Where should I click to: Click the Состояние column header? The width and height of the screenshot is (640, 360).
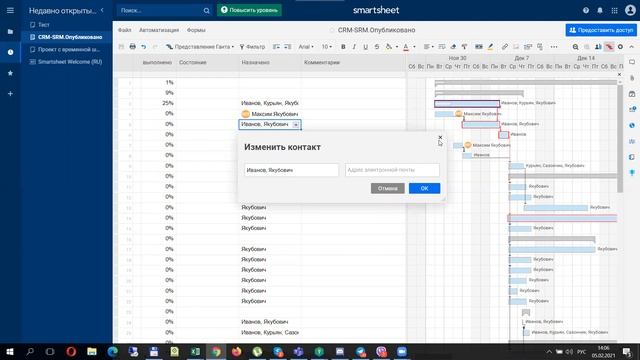[x=207, y=62]
